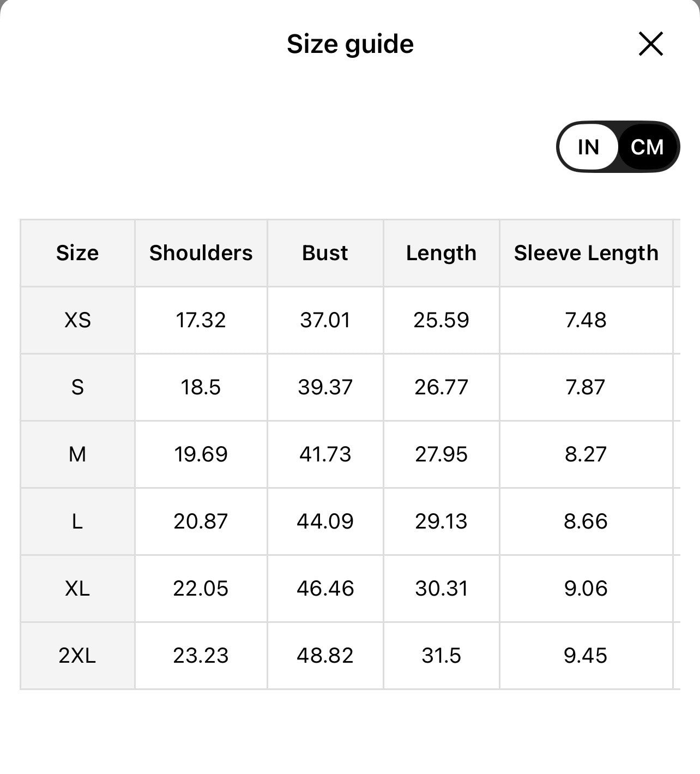Select the Sleeve Length column header
The width and height of the screenshot is (700, 774).
pos(586,253)
